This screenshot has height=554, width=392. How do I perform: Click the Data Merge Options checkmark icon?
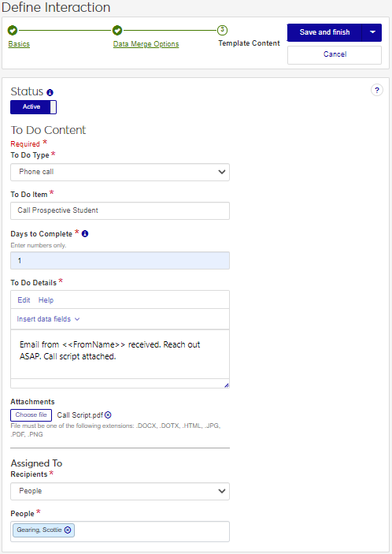pos(117,31)
